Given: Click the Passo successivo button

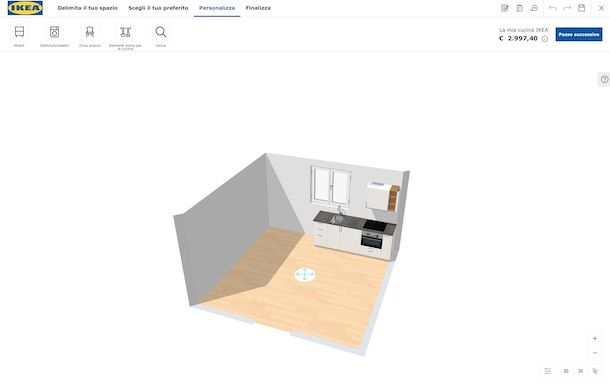Looking at the screenshot, I should tap(579, 34).
